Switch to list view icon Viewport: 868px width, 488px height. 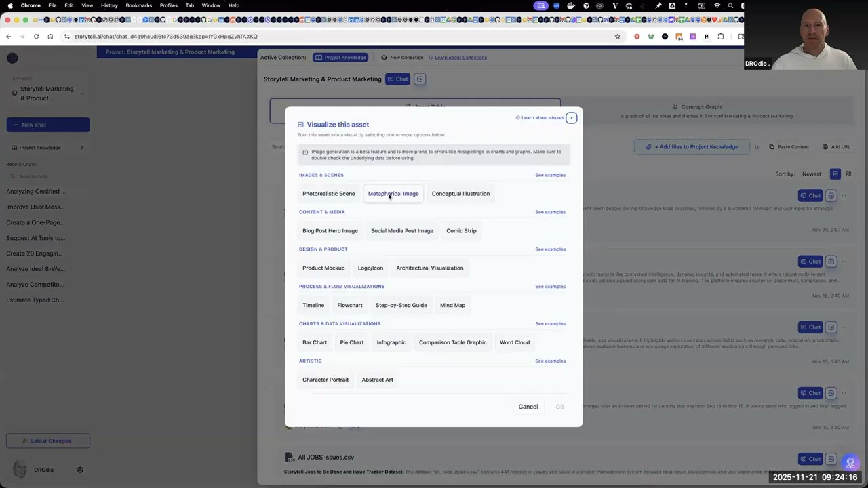tap(835, 174)
